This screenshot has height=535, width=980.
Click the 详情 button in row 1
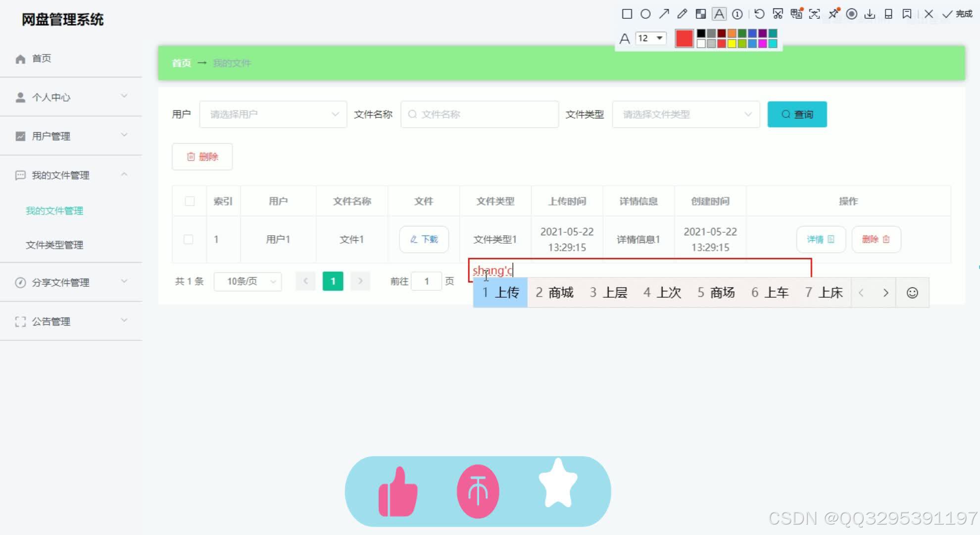coord(821,239)
